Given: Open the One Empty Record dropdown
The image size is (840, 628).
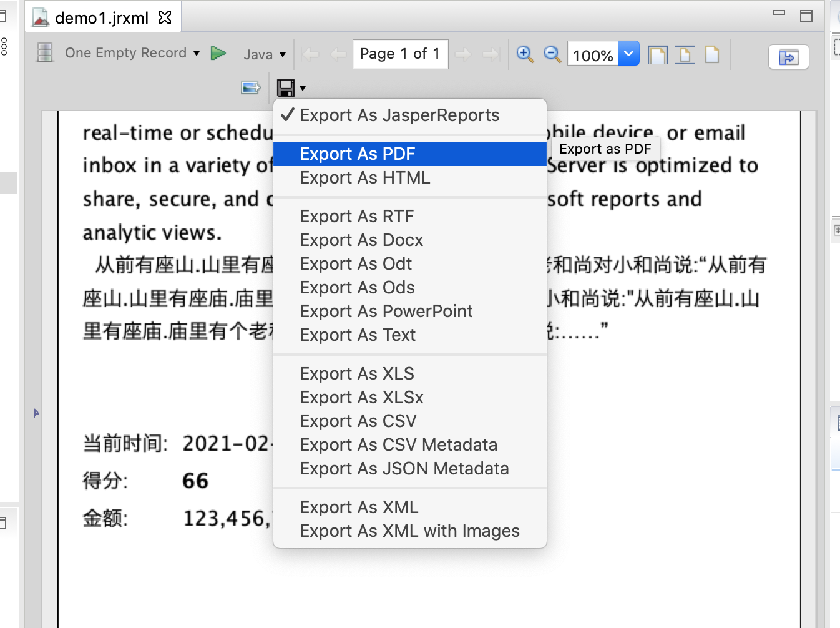Looking at the screenshot, I should [x=196, y=54].
